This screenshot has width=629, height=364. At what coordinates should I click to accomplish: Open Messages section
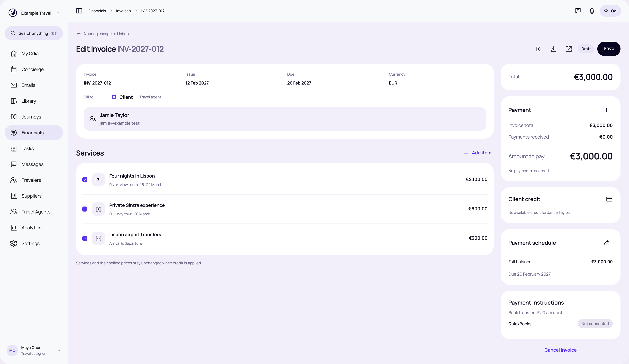(34, 164)
